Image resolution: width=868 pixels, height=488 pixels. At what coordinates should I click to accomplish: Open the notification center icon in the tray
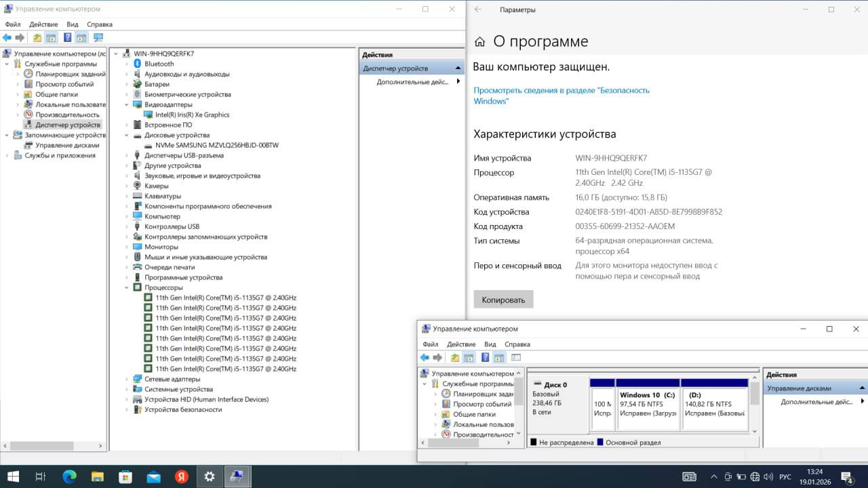846,476
